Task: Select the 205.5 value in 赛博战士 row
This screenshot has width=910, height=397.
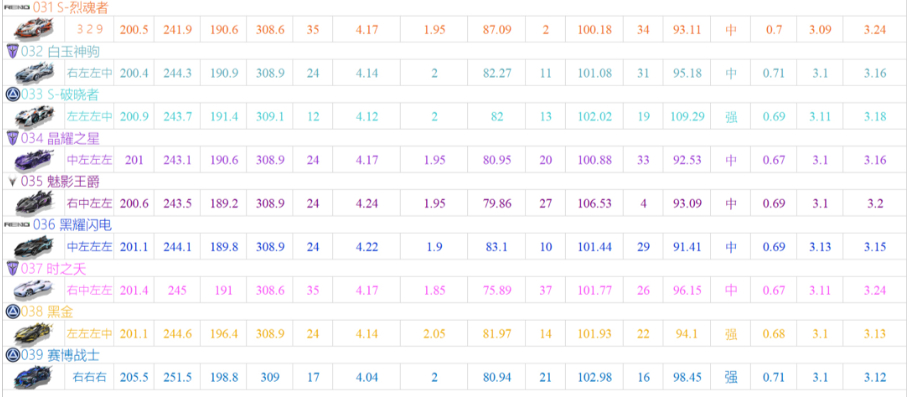Action: 134,377
